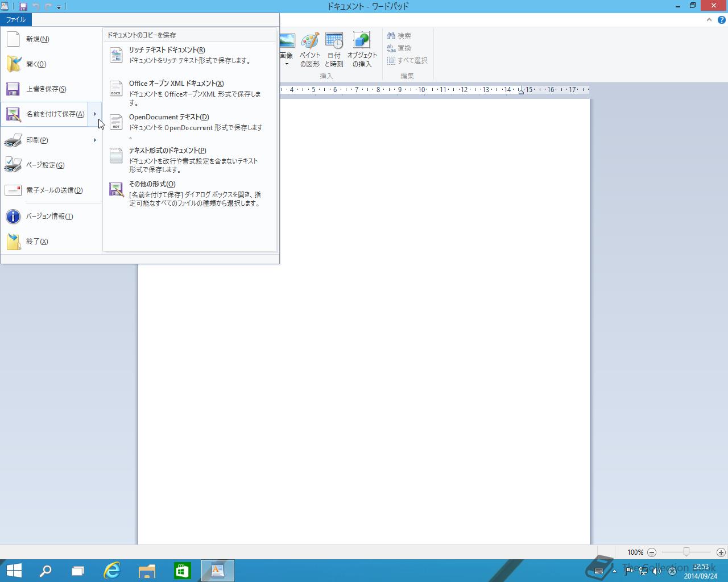This screenshot has width=728, height=582.
Task: Open WordPad help question mark icon
Action: 721,19
